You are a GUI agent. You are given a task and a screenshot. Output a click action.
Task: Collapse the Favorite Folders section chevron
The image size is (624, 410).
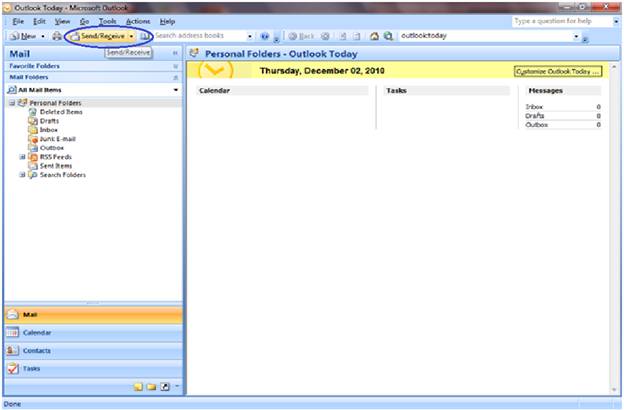pos(176,66)
